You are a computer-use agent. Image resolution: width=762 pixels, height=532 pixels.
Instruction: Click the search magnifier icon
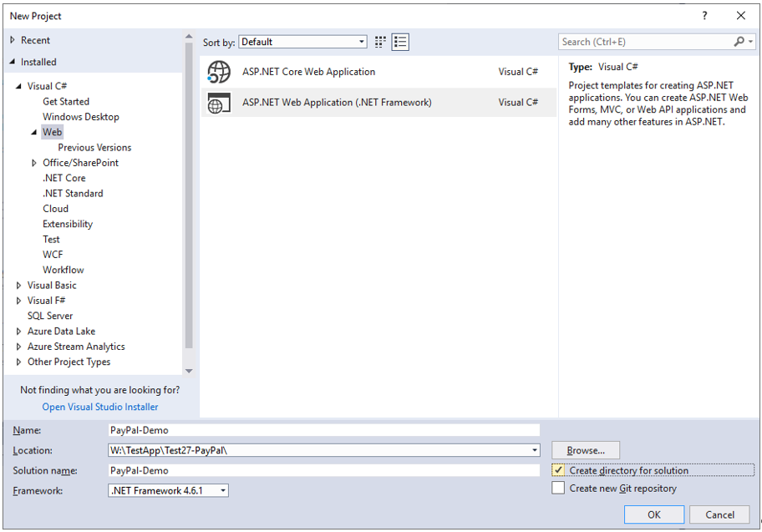click(x=739, y=42)
